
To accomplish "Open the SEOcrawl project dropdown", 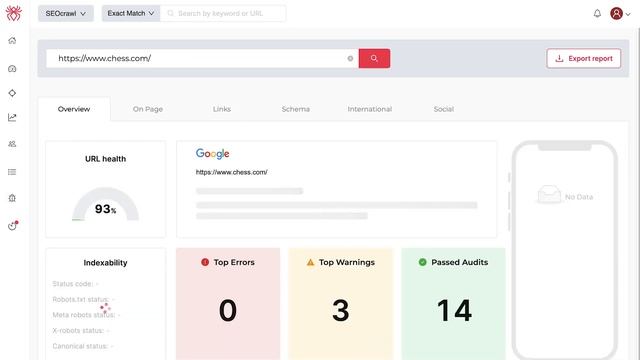I will (x=66, y=13).
